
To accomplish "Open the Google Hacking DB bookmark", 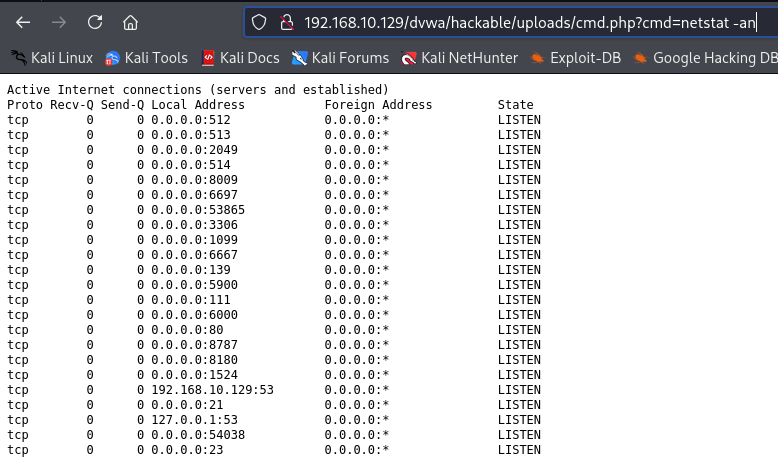I will click(706, 58).
